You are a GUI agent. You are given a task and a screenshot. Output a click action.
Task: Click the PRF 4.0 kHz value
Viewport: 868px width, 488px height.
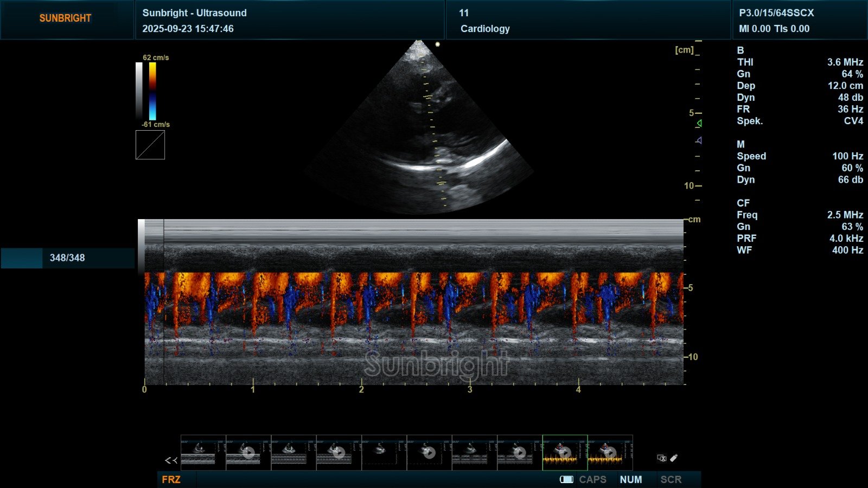pyautogui.click(x=846, y=239)
